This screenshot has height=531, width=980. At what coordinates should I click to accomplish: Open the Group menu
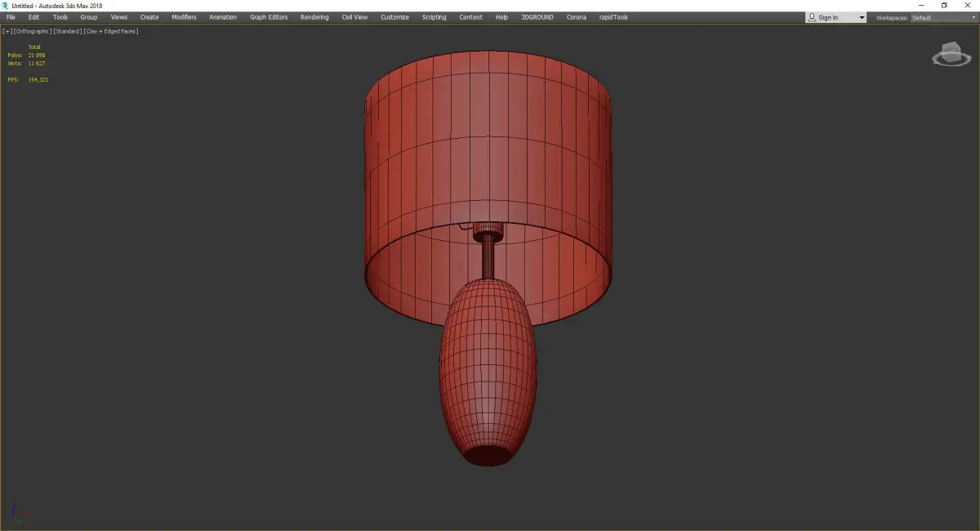click(x=89, y=17)
